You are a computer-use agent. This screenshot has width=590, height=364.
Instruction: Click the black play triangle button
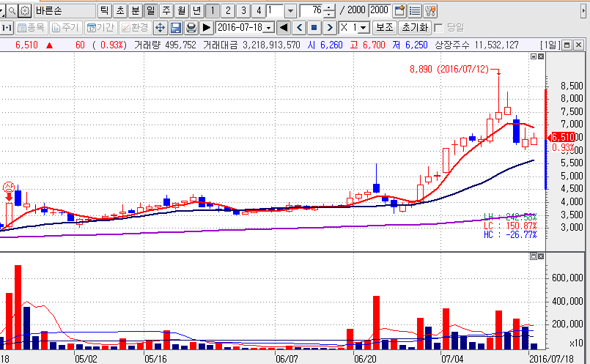point(207,27)
